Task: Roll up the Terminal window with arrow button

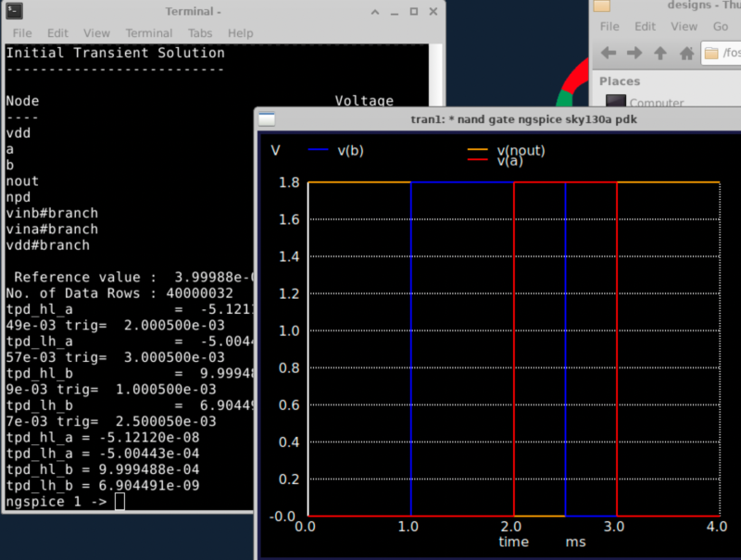Action: [x=375, y=12]
